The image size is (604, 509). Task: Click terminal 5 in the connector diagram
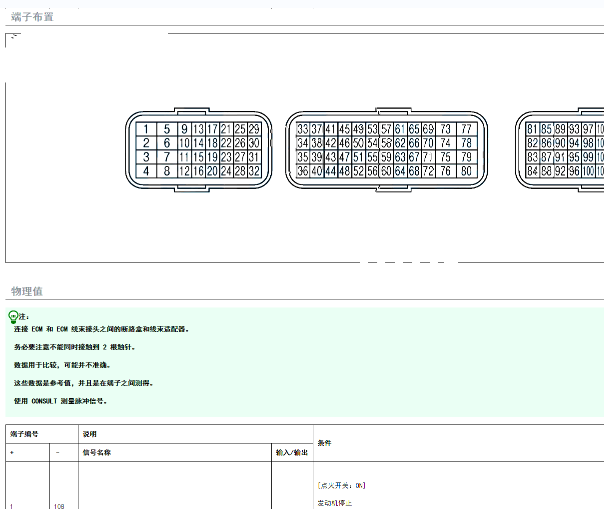pos(167,129)
